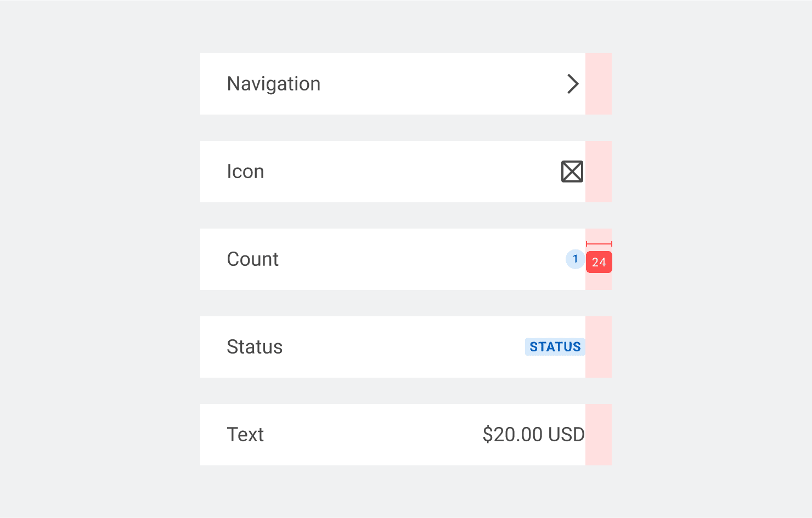Image resolution: width=812 pixels, height=518 pixels.
Task: Click the pink padding area in Navigation row
Action: click(x=599, y=84)
